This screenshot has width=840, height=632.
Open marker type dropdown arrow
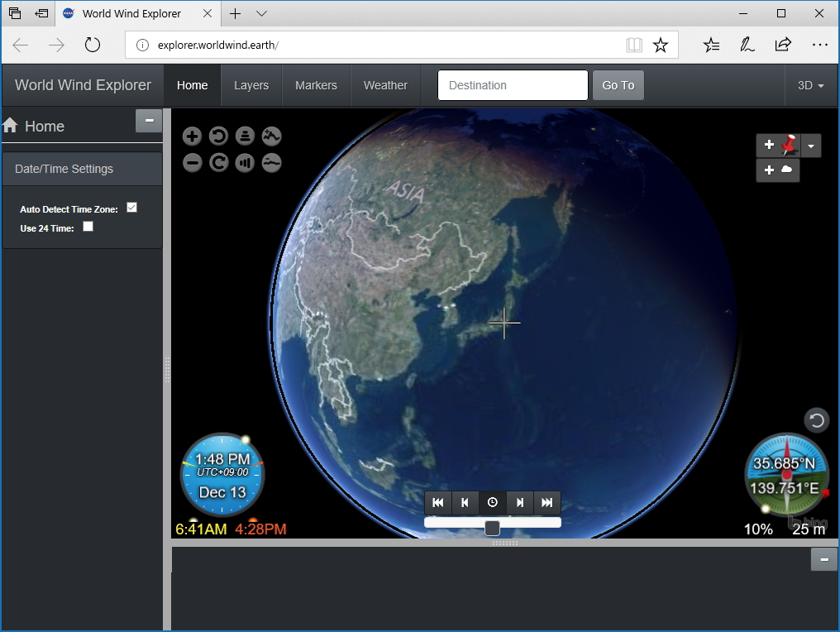(x=811, y=146)
